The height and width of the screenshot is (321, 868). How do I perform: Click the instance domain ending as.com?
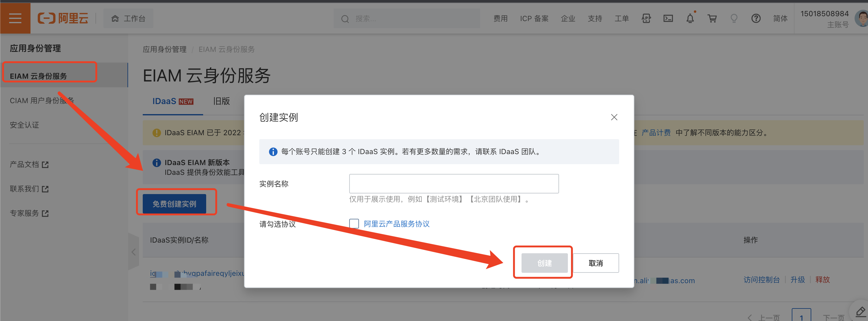coord(665,280)
